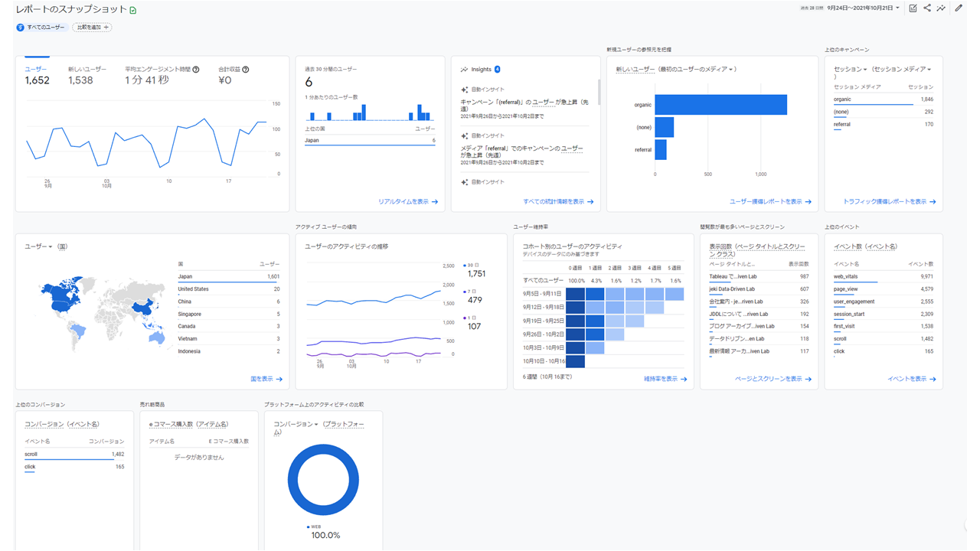This screenshot has width=980, height=551.
Task: Click the organic bar in the bar chart
Action: [720, 105]
